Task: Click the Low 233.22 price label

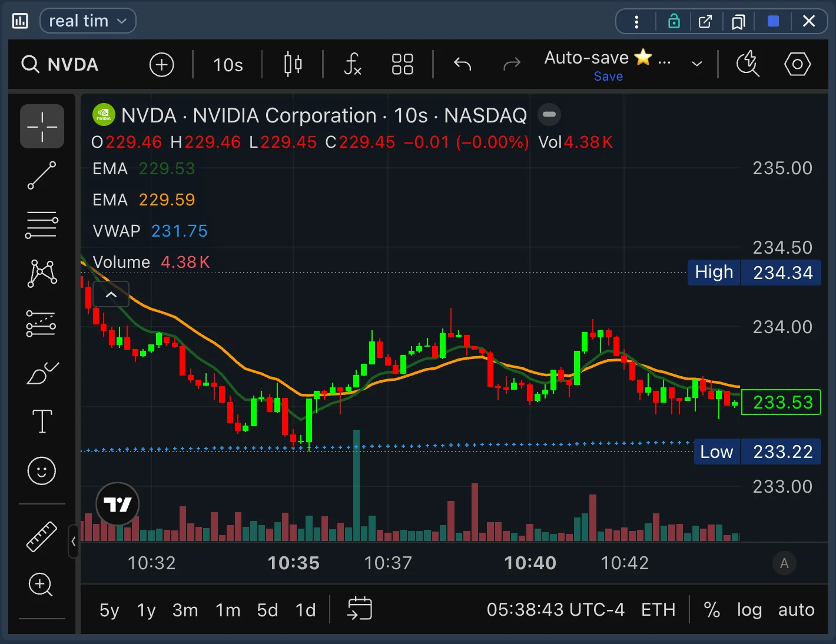Action: [x=758, y=452]
